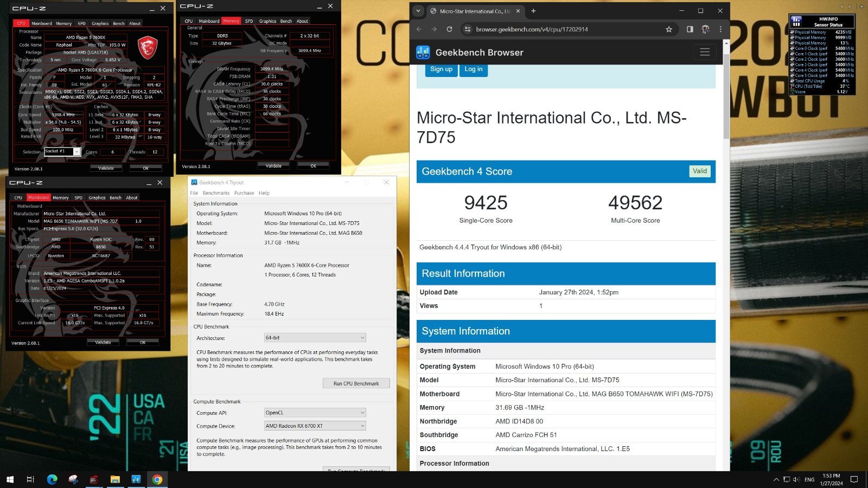Click Chrome forward navigation arrow
Screen dimensions: 868x488
pos(434,29)
